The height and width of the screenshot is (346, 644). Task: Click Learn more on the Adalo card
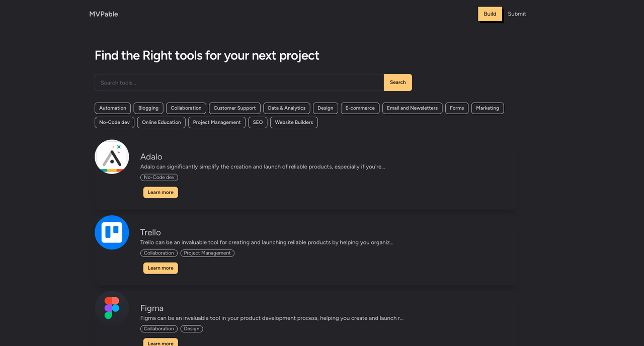tap(160, 192)
